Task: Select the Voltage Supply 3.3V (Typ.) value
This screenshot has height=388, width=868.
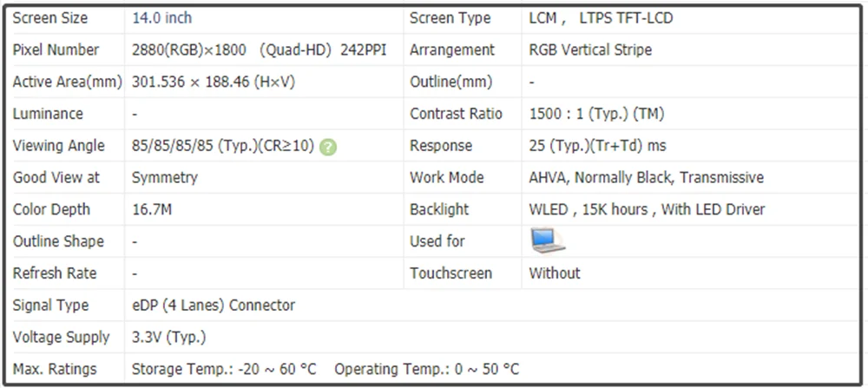Action: (x=168, y=337)
